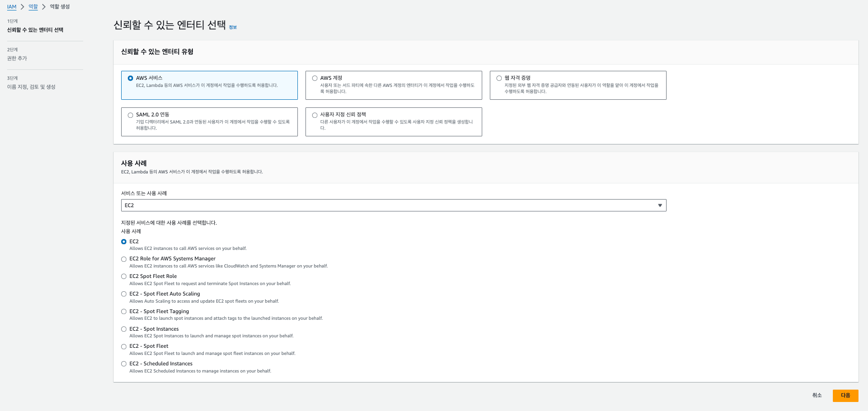Click the 신뢰할 수 있는 엔터티 유형 heading
Viewport: 868px width, 411px height.
[x=157, y=52]
